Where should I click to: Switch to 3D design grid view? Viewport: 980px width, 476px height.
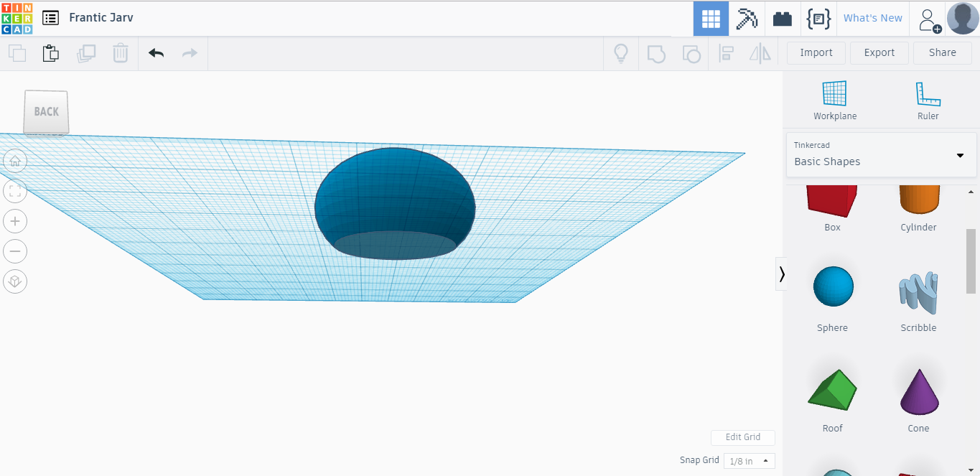(x=711, y=19)
